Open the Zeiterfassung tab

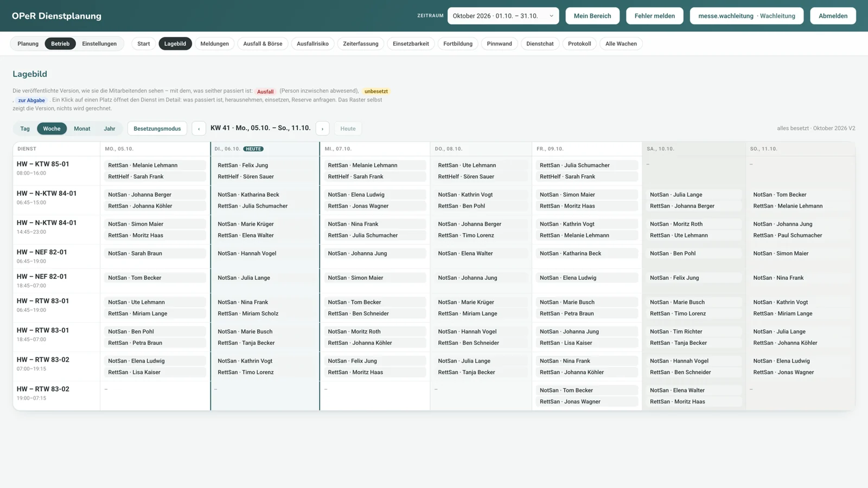point(361,44)
